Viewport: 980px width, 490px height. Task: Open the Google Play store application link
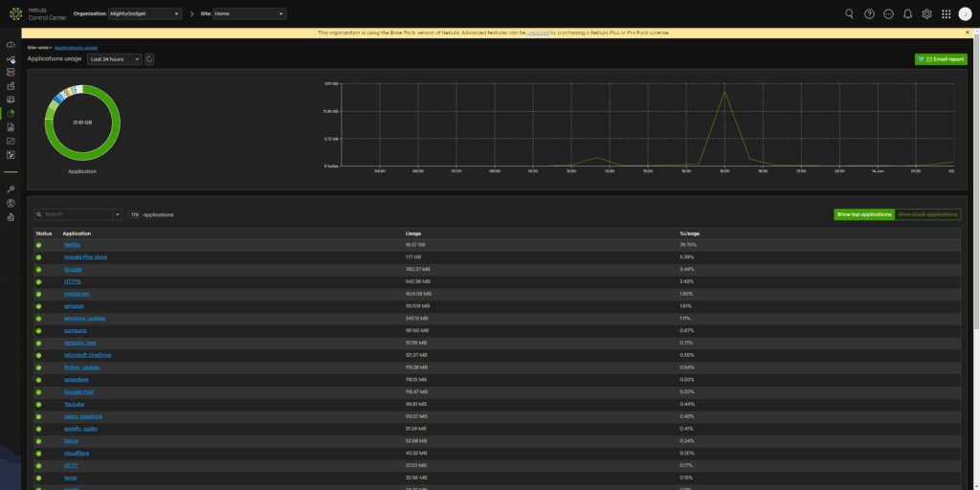point(85,257)
